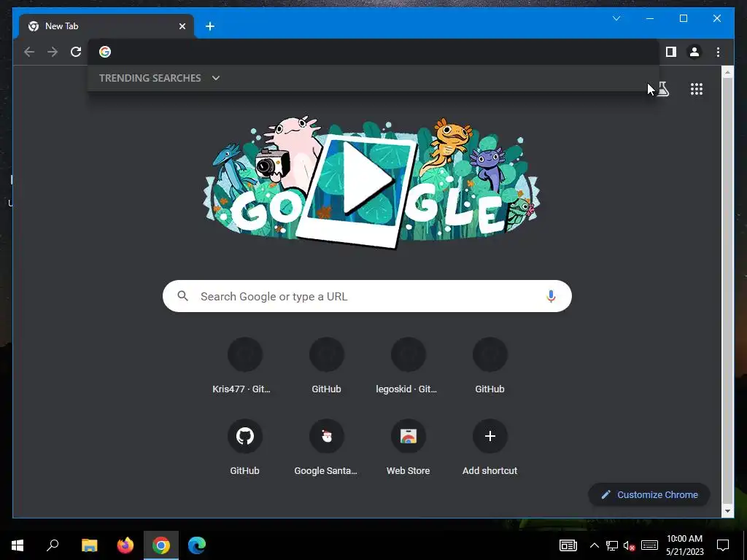
Task: Focus the browser address bar
Action: tap(374, 52)
